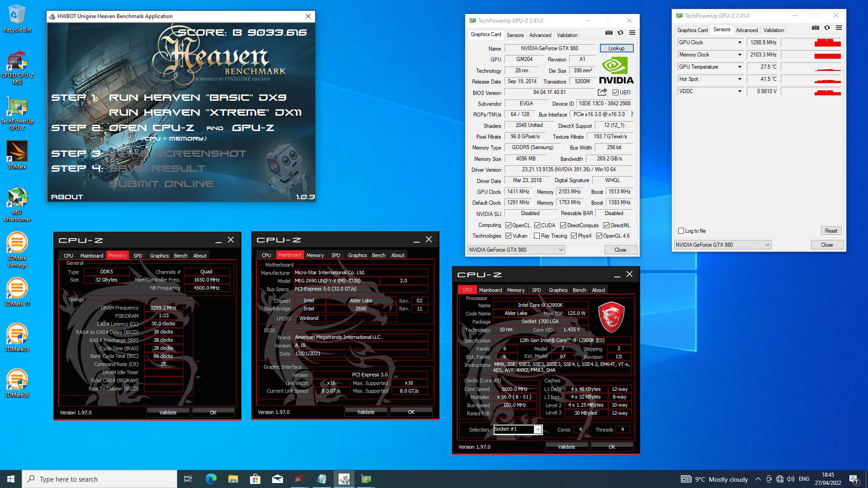Image resolution: width=868 pixels, height=488 pixels.
Task: Open MSI Afterburner desktop shortcut
Action: [17, 204]
